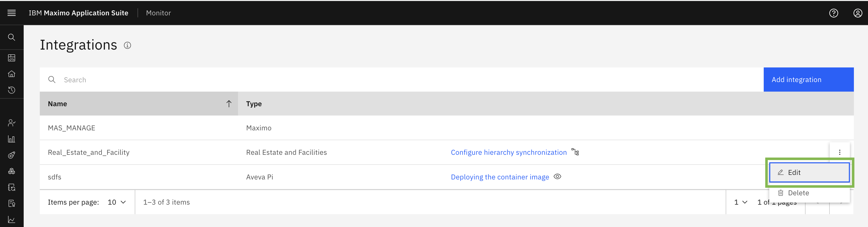This screenshot has width=868, height=227.
Task: Choose Delete from the overflow menu
Action: (809, 193)
